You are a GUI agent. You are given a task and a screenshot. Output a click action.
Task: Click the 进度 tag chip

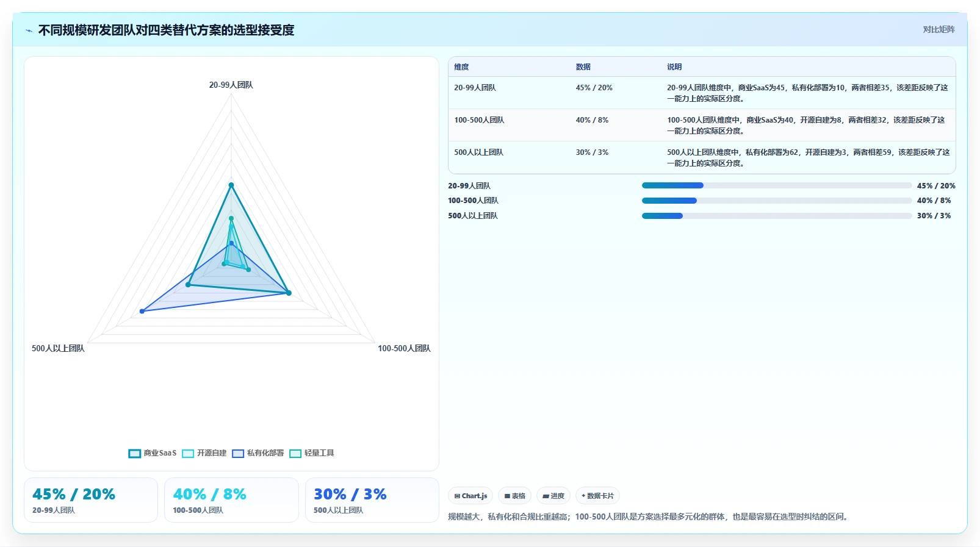click(x=553, y=496)
